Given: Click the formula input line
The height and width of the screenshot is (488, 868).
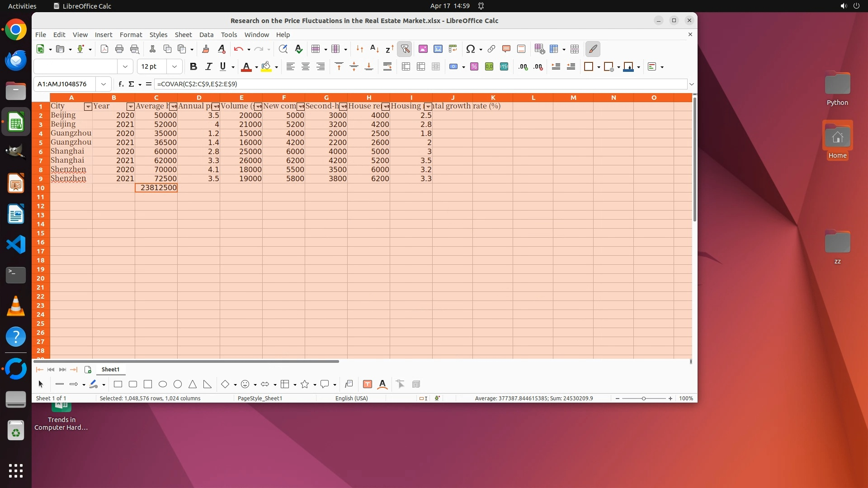Looking at the screenshot, I should [420, 84].
